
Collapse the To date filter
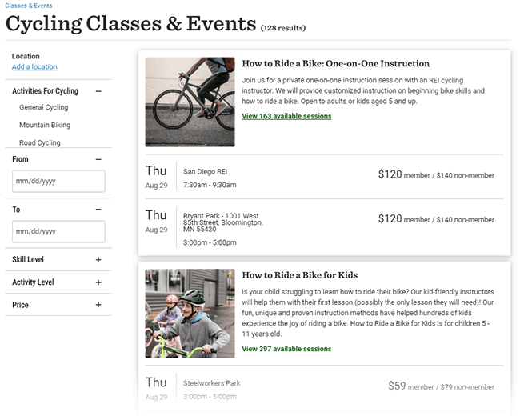click(x=98, y=210)
